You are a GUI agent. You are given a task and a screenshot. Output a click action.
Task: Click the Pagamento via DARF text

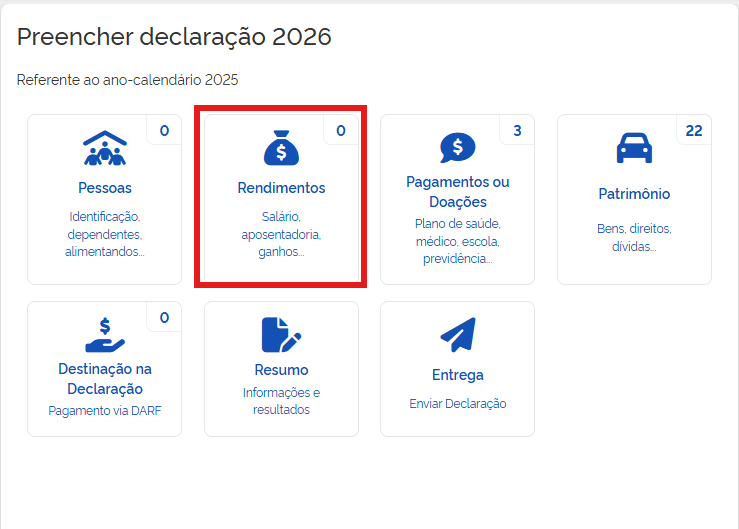(x=104, y=410)
